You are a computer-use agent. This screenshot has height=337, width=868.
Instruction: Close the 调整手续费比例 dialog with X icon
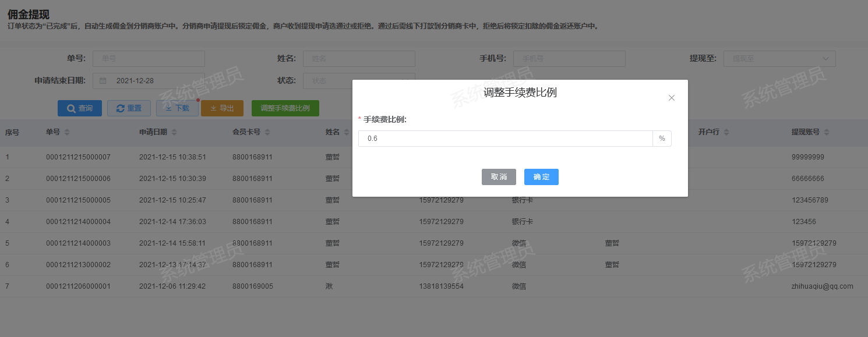point(671,98)
